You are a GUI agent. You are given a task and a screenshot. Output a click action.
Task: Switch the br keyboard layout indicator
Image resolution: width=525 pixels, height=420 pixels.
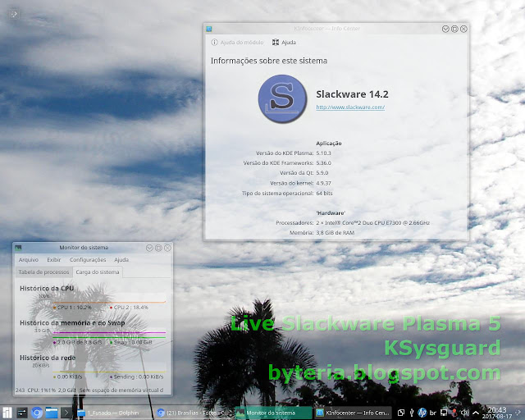433,413
